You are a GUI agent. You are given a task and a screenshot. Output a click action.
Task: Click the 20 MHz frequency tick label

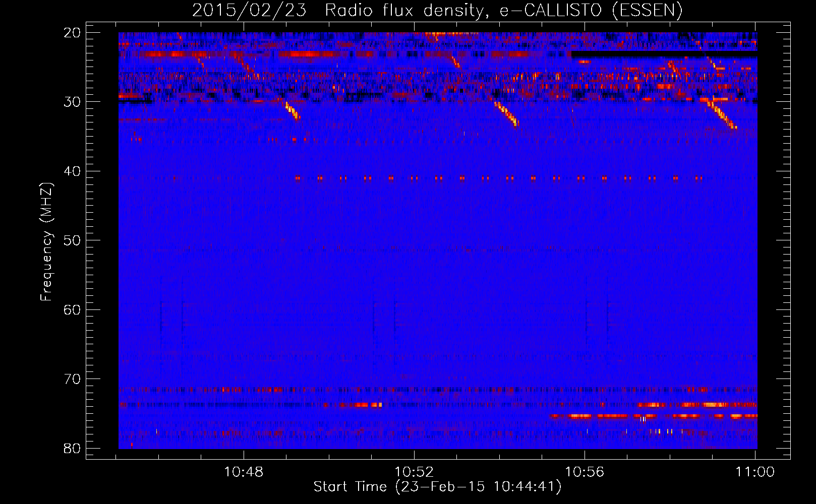[x=72, y=33]
